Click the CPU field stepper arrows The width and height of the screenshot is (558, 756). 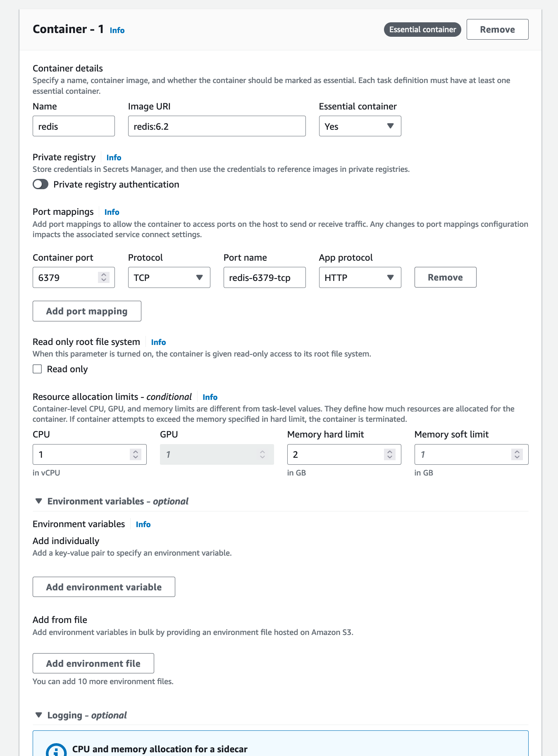click(x=136, y=454)
